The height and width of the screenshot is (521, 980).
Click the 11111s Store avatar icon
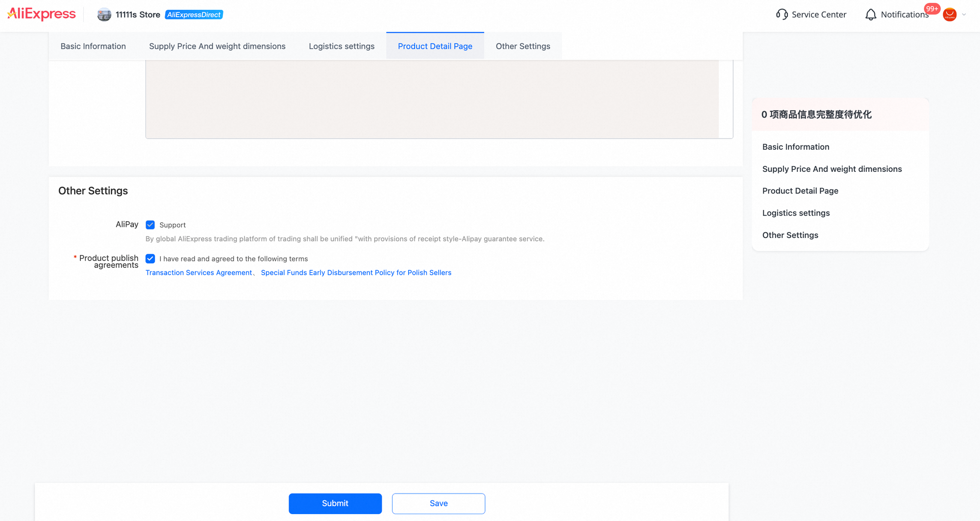pos(104,15)
